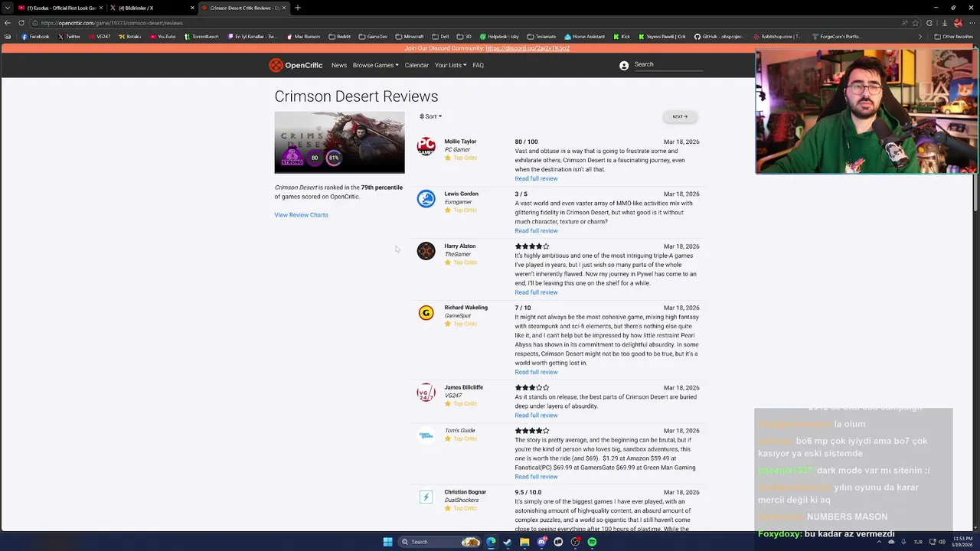The height and width of the screenshot is (551, 980).
Task: Expand Your Lists dropdown menu
Action: (x=450, y=65)
